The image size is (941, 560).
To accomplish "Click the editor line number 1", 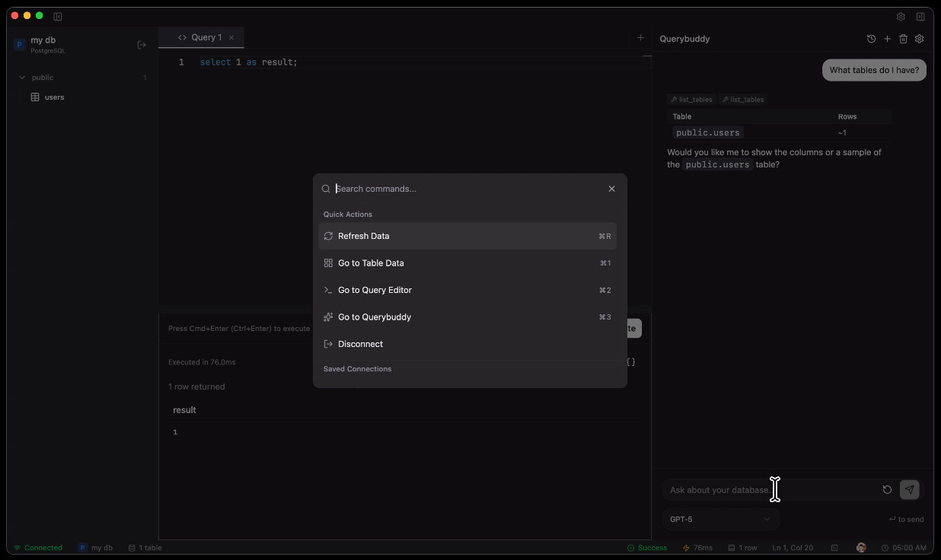I will coord(181,62).
